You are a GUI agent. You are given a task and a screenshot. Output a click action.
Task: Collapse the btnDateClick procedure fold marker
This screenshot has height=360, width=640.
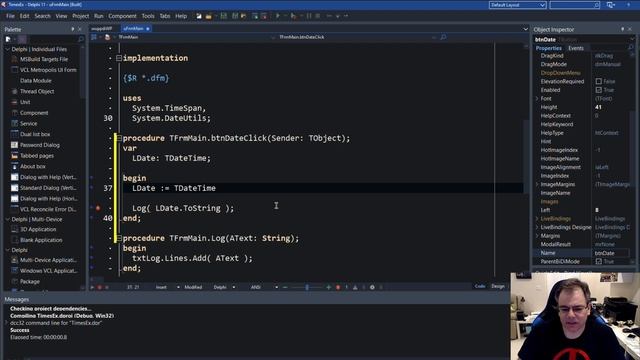119,138
